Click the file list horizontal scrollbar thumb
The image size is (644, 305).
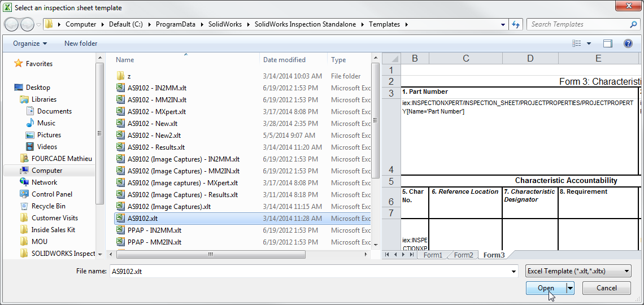210,255
